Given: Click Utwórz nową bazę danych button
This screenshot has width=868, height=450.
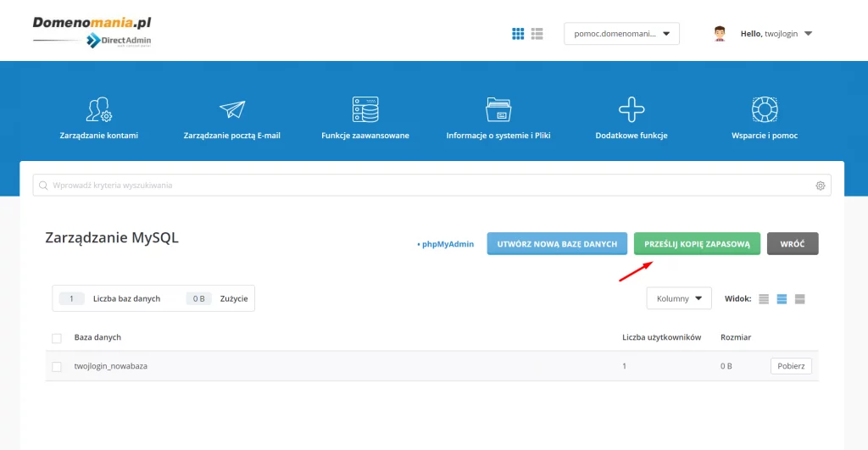Looking at the screenshot, I should 557,243.
